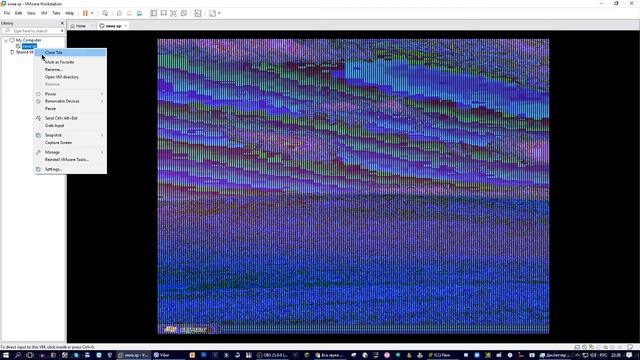Expand the Power submenu

[71, 94]
